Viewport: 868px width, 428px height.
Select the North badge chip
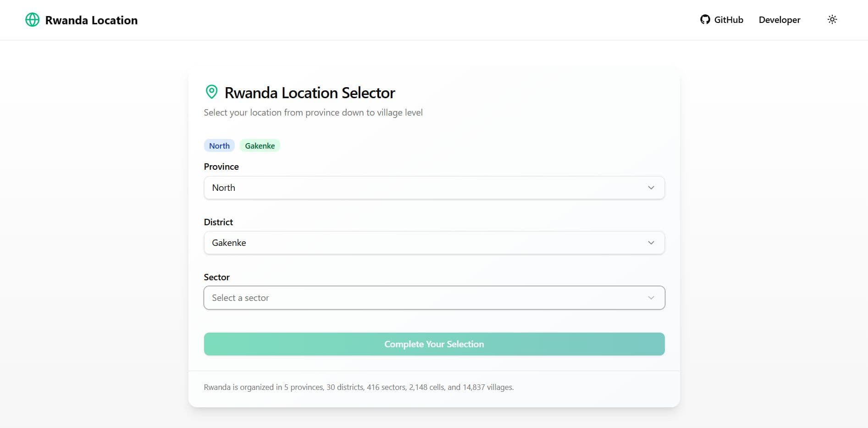click(x=219, y=145)
